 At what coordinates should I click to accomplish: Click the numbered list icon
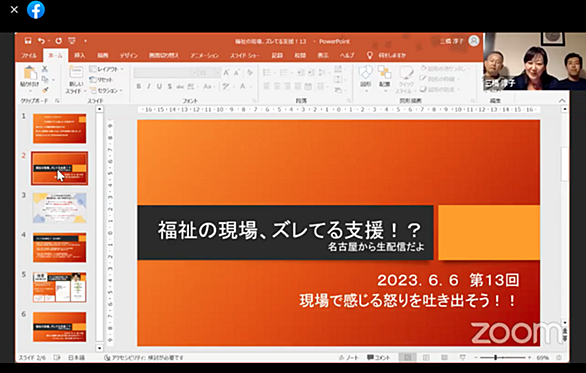(284, 73)
